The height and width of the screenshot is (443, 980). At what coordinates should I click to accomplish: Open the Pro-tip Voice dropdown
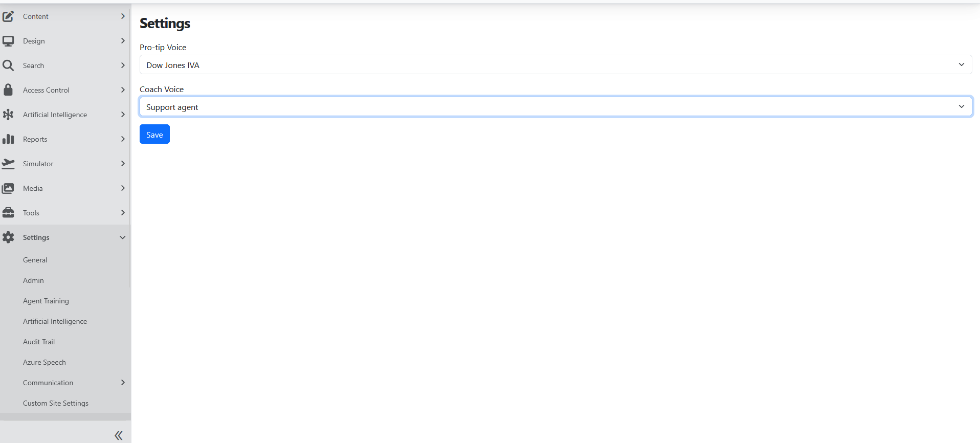pos(555,65)
